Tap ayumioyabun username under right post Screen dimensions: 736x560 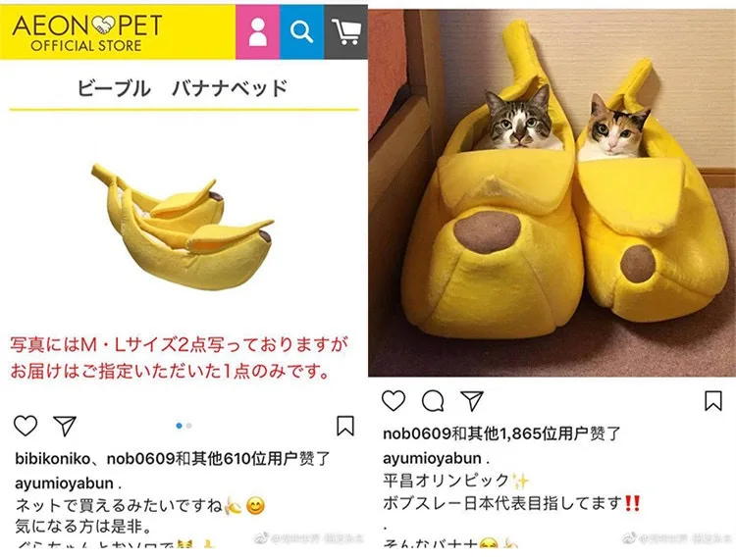tap(433, 458)
